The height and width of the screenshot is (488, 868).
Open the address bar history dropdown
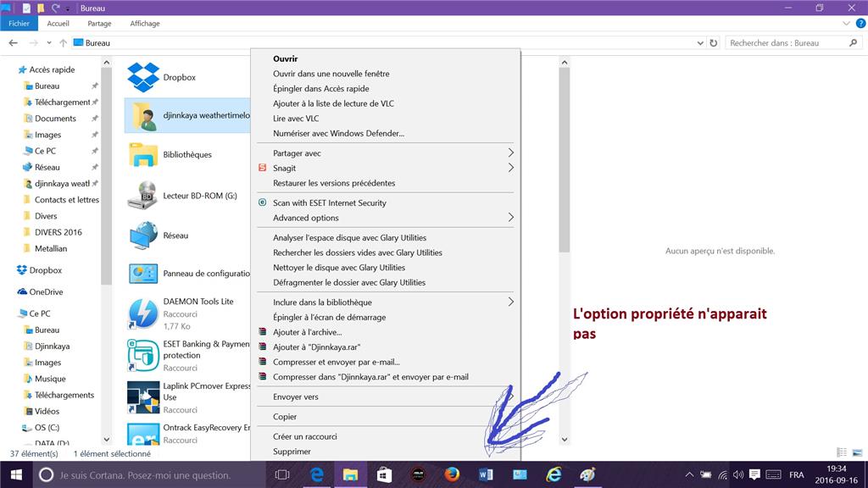(700, 42)
